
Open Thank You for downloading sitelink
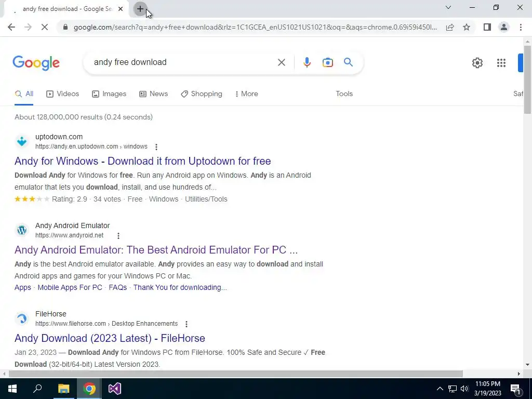[x=180, y=288]
